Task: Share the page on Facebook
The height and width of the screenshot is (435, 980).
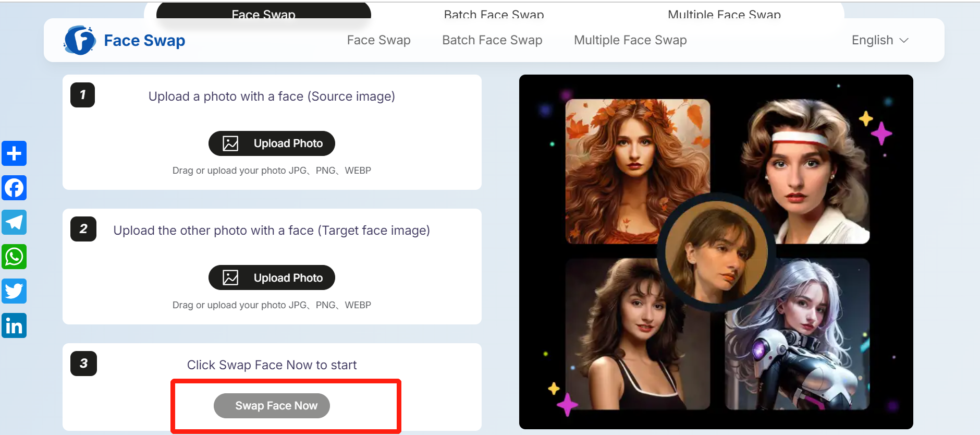Action: click(14, 188)
